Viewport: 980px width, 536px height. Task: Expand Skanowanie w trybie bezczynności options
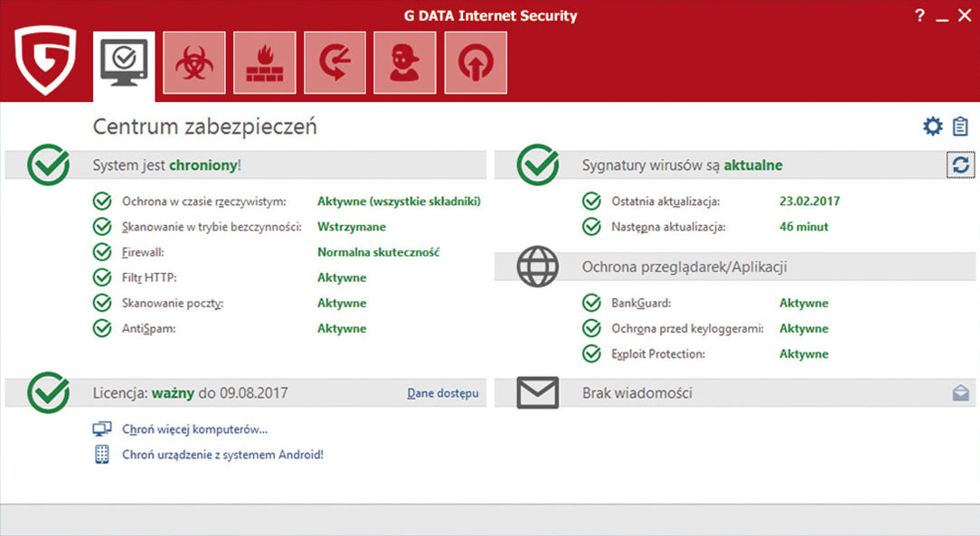tap(211, 227)
